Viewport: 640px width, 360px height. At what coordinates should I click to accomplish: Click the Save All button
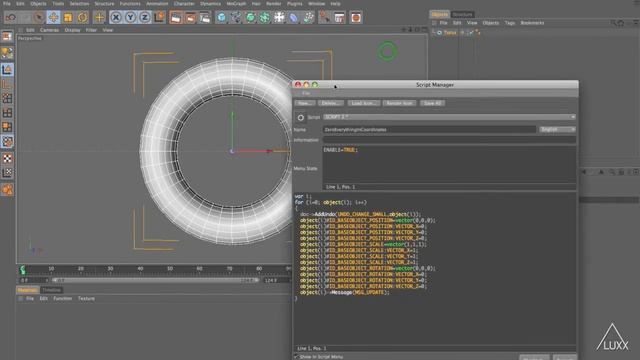click(x=432, y=103)
